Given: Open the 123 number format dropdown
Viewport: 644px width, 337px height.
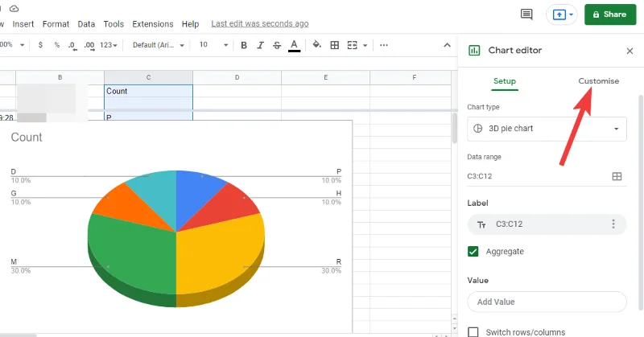Looking at the screenshot, I should (109, 45).
